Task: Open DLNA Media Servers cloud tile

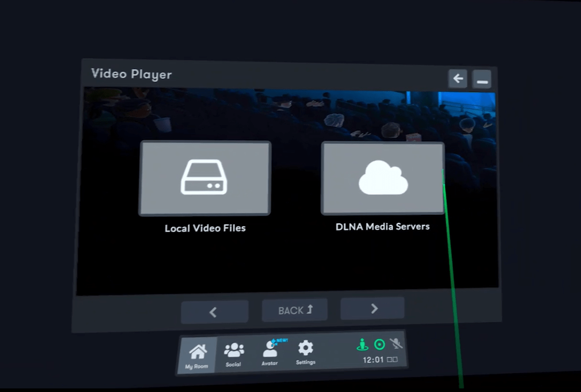Action: (383, 178)
